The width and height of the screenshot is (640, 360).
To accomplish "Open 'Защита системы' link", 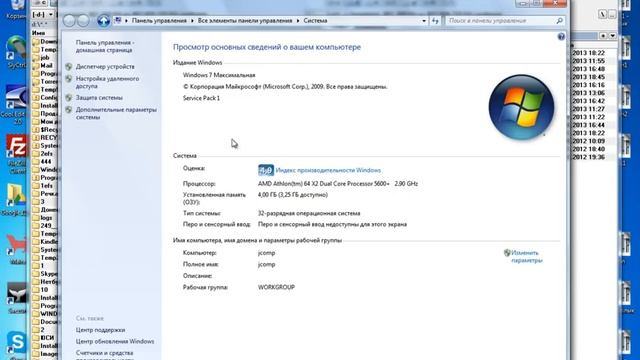I will coord(99,98).
